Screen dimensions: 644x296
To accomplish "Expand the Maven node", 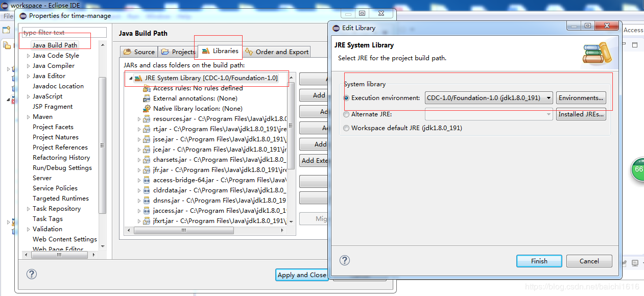I will 29,117.
